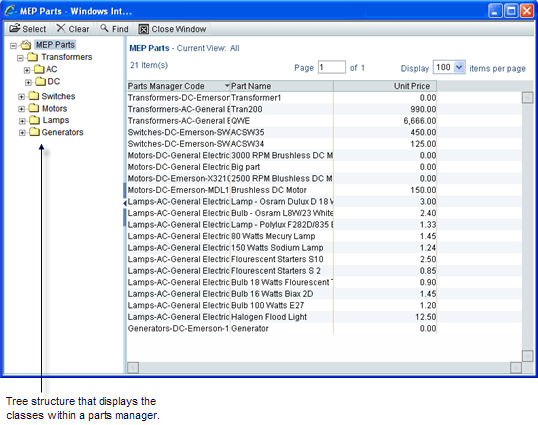This screenshot has width=538, height=425.
Task: Expand the Generators tree node
Action: [x=22, y=133]
